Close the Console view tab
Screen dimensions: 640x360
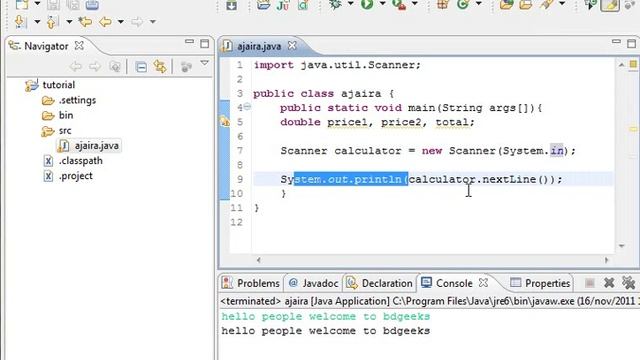click(x=483, y=282)
